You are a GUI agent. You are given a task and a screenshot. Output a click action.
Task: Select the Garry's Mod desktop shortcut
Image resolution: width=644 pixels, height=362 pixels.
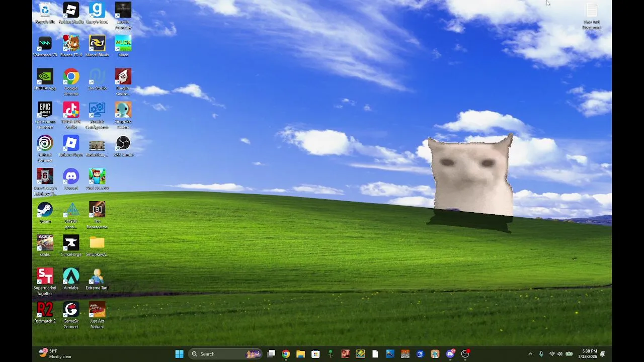click(x=97, y=14)
